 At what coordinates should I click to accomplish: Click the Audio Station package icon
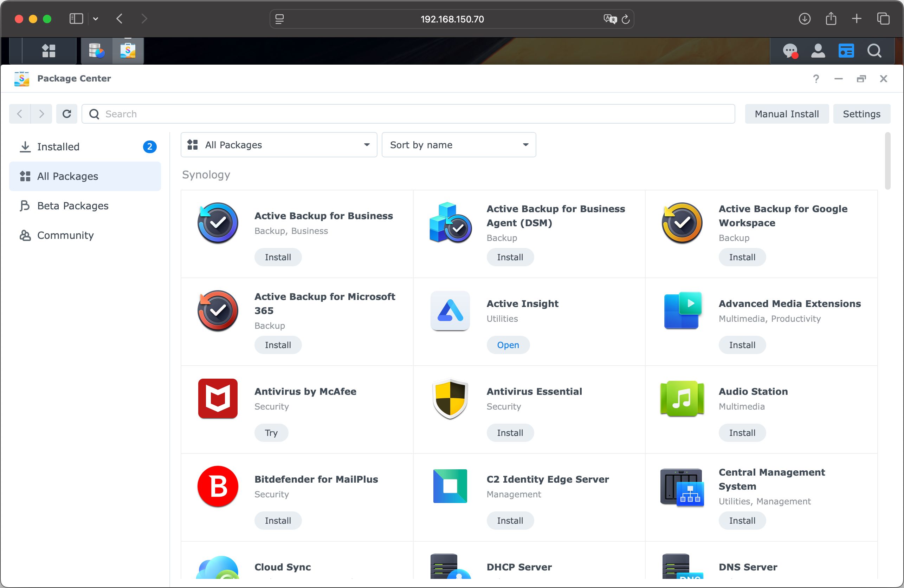click(x=682, y=399)
